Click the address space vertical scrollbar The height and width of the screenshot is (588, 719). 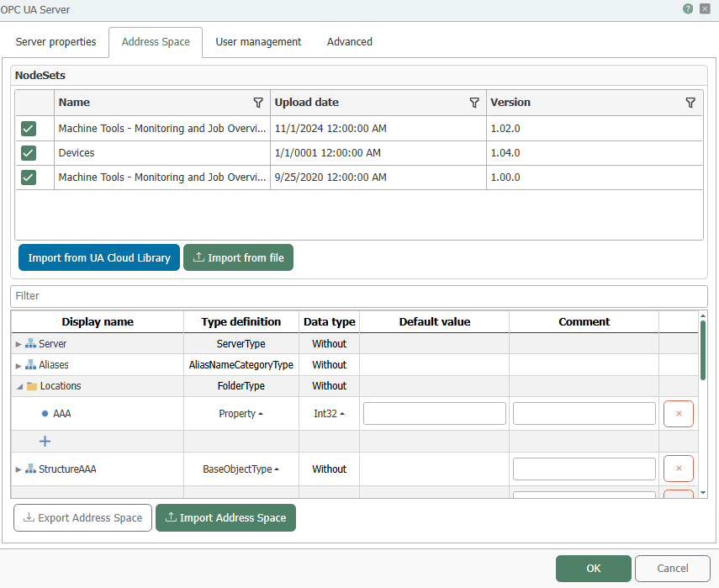[703, 351]
